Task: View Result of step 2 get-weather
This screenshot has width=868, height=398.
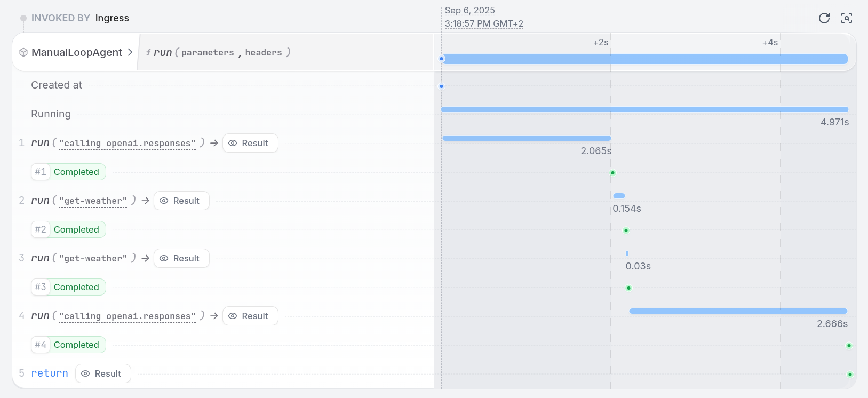Action: click(181, 201)
